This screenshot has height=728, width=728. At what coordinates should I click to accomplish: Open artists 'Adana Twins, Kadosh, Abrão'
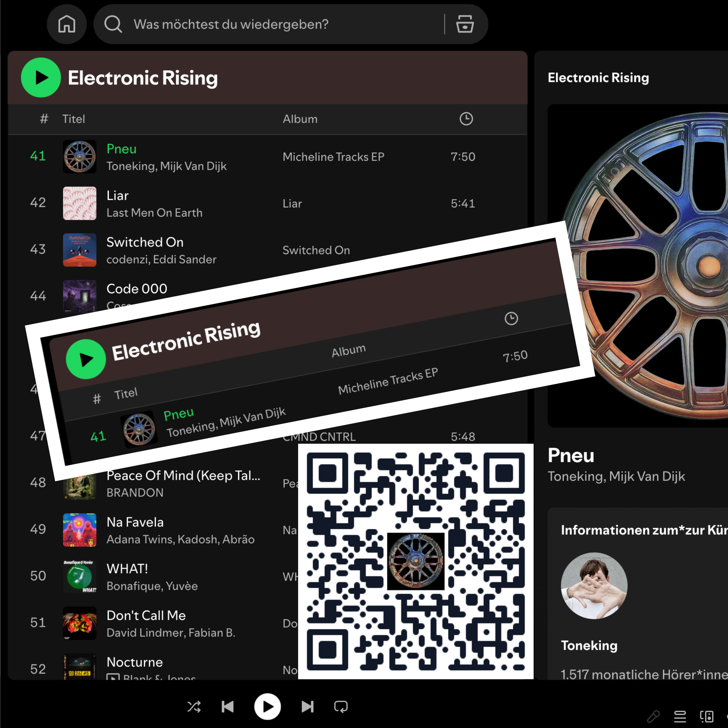181,539
